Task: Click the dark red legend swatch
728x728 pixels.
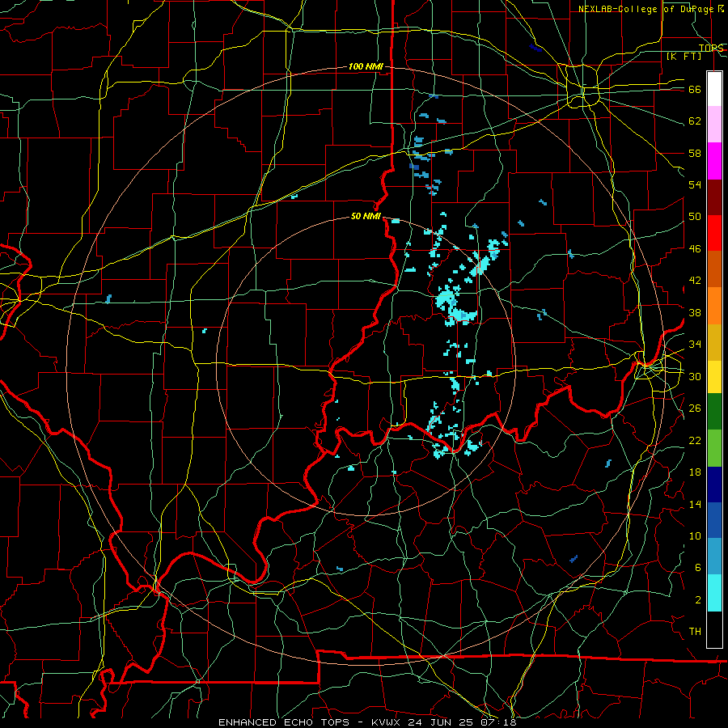Action: point(714,197)
